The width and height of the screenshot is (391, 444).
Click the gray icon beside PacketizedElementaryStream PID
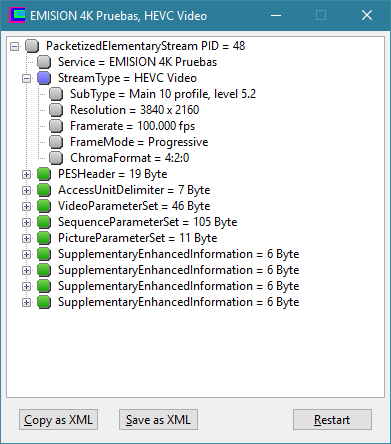[32, 46]
